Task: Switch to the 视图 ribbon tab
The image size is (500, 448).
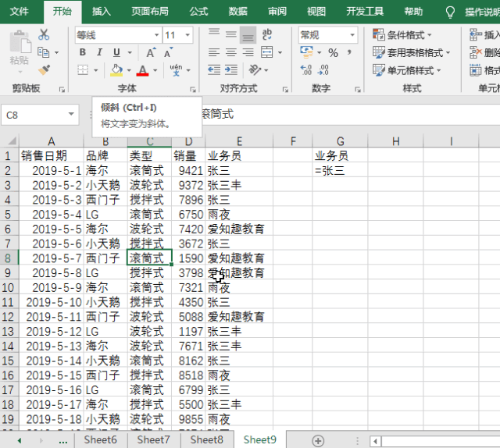Action: (x=316, y=12)
